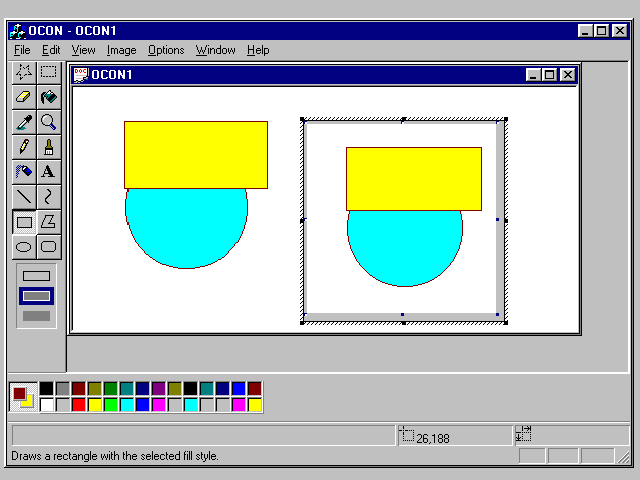Set solid fill without outline style
640x480 pixels.
[x=37, y=316]
